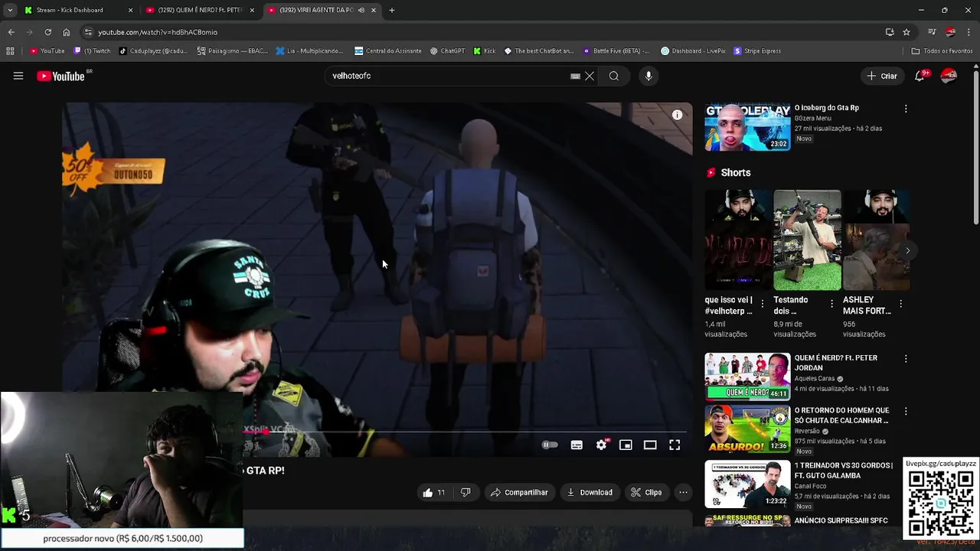Viewport: 980px width, 551px height.
Task: Click the address bar URL field
Action: coord(490,32)
